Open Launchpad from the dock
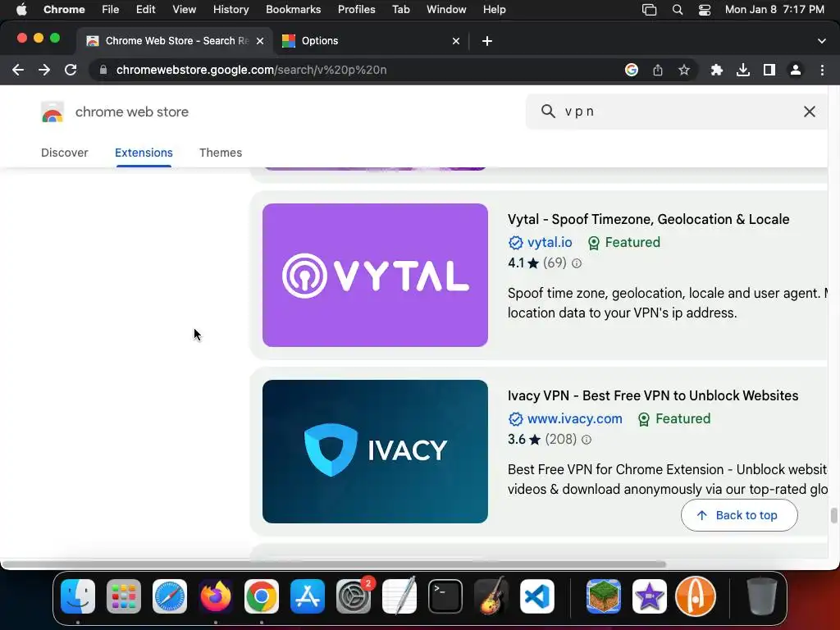Viewport: 840px width, 630px height. (x=124, y=596)
